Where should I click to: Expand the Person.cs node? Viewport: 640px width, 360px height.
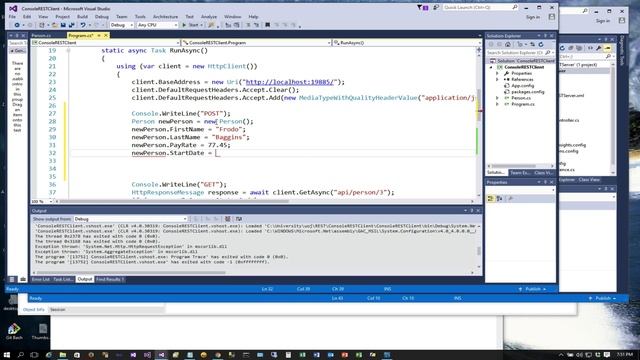point(497,98)
